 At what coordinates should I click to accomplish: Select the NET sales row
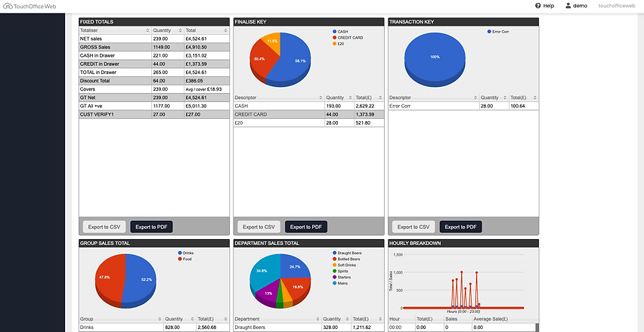tap(154, 39)
